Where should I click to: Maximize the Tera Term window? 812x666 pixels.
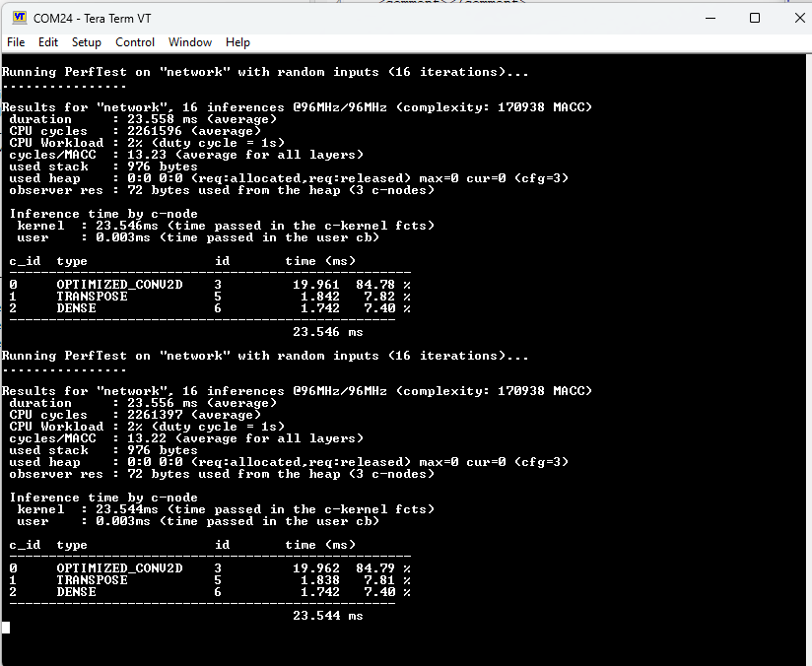[755, 18]
